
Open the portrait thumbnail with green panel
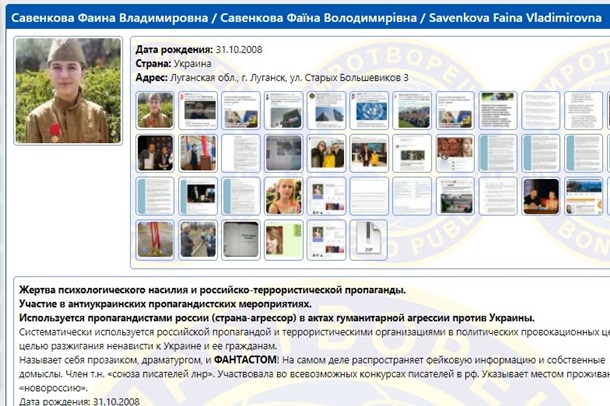[283, 239]
